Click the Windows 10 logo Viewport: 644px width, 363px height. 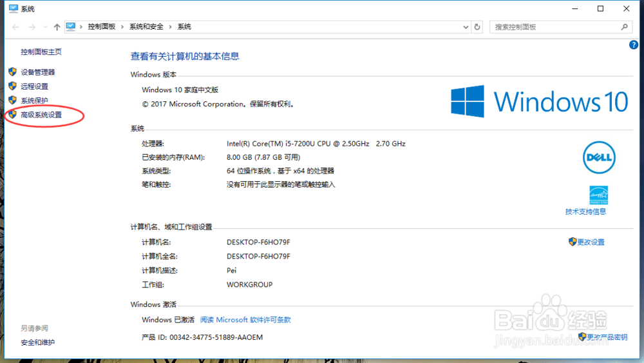click(539, 101)
